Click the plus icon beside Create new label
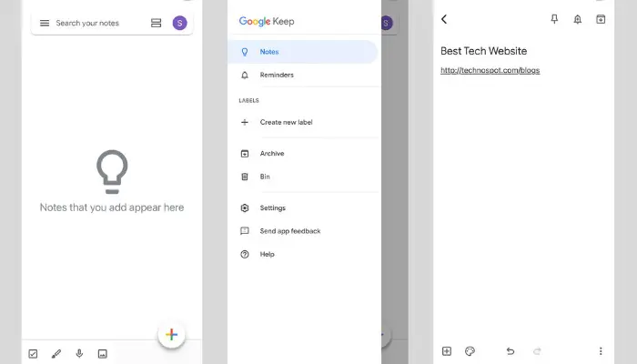 [x=245, y=122]
